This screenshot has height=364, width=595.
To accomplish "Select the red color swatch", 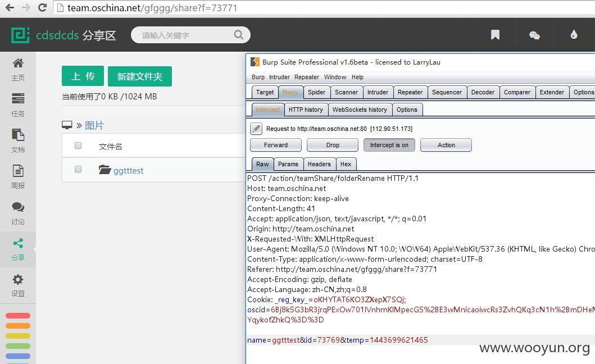I will pyautogui.click(x=18, y=316).
